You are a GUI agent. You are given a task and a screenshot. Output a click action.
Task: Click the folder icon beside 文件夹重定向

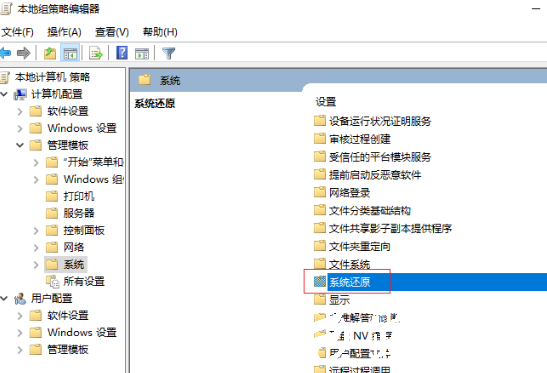[x=320, y=246]
